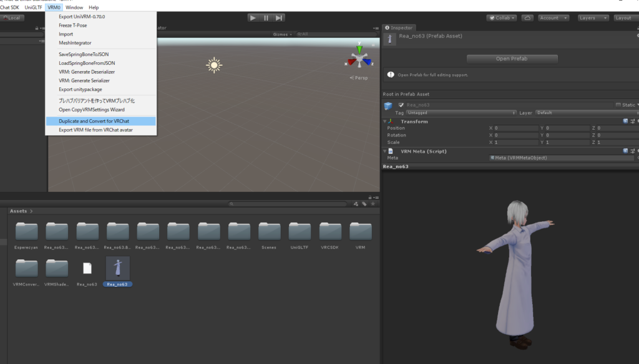Open the Layout dropdown

(625, 18)
